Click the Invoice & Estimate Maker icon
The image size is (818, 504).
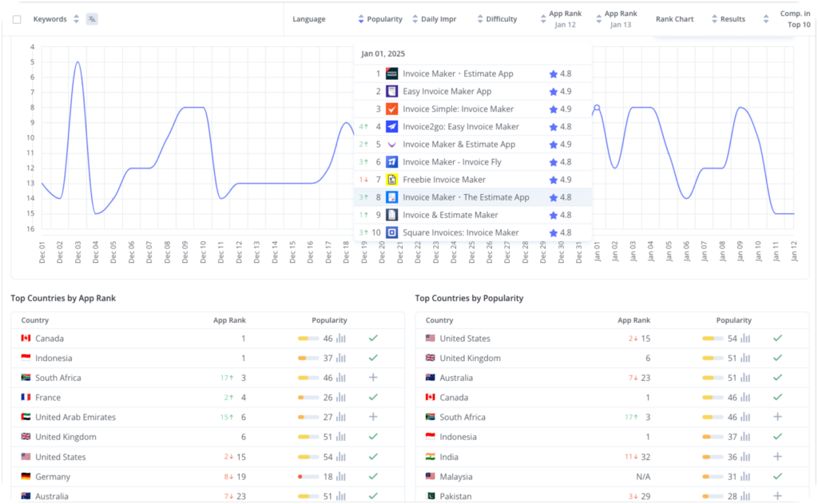(x=391, y=215)
